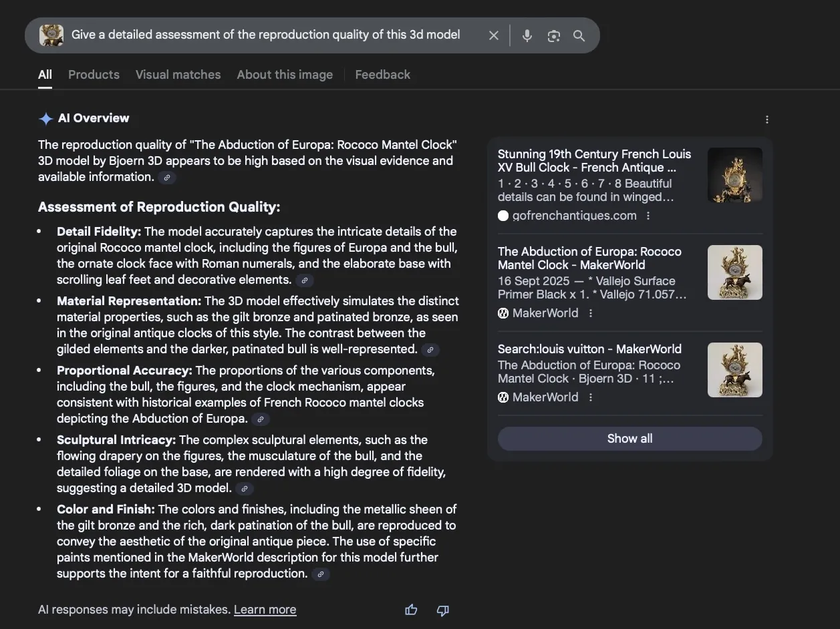Screen dimensions: 840x629
Task: Click the Show all sources button
Action: pyautogui.click(x=629, y=439)
